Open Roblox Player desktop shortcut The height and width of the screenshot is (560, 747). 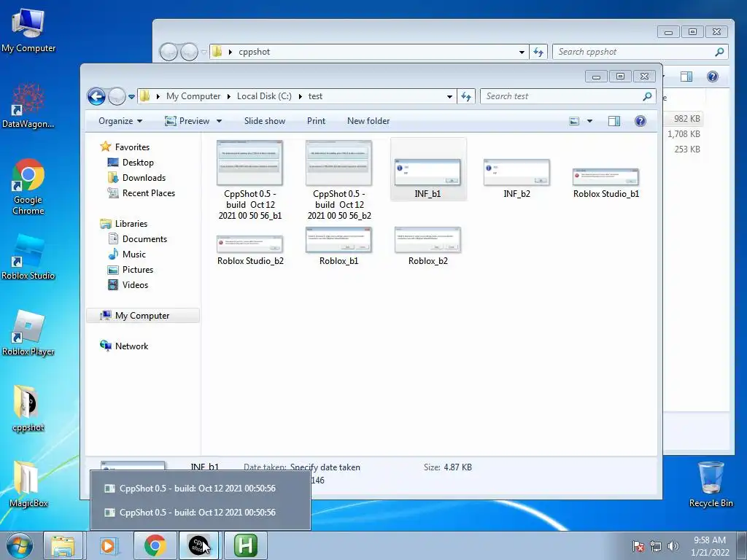coord(28,333)
